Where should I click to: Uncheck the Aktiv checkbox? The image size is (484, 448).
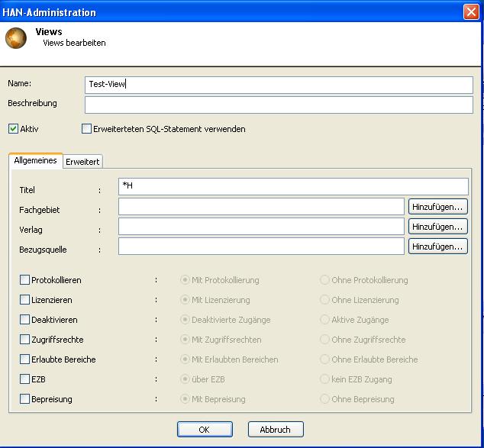(x=13, y=129)
